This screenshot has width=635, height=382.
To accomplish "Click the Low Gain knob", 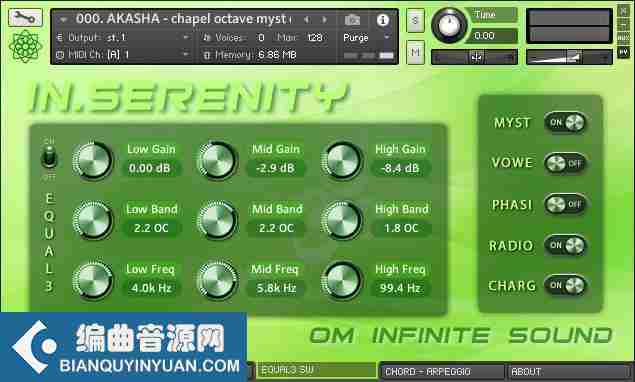I will point(93,160).
